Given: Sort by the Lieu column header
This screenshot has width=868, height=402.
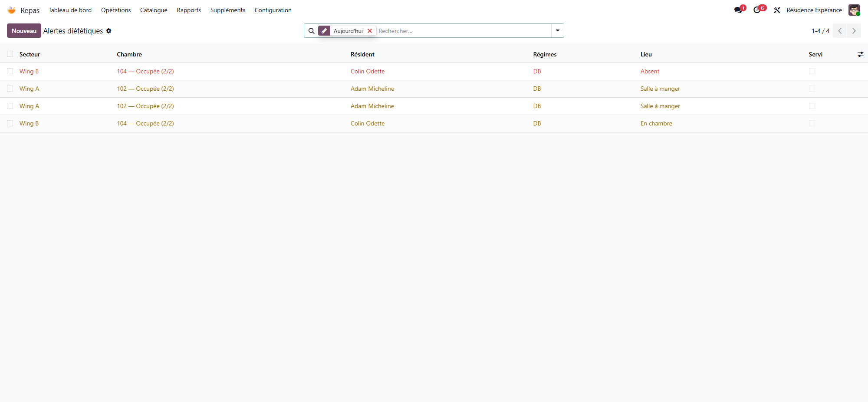Looking at the screenshot, I should (x=646, y=54).
